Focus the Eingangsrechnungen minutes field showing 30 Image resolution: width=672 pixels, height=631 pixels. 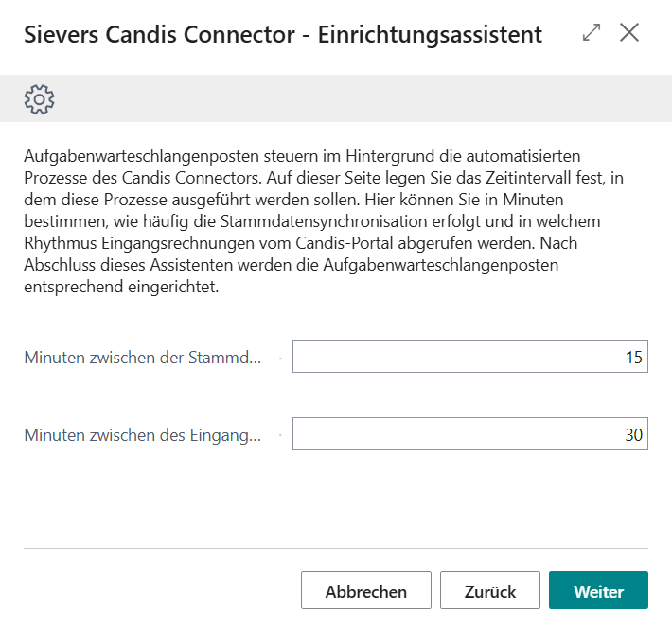click(x=469, y=434)
